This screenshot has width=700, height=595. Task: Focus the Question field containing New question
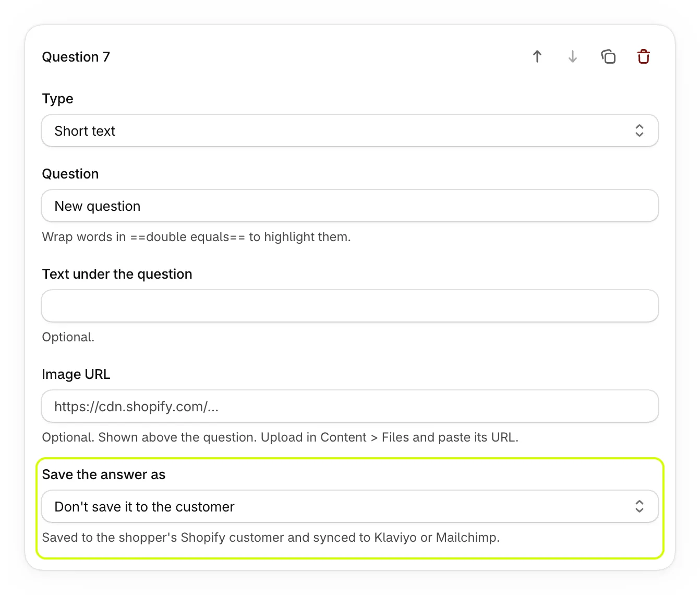[350, 206]
